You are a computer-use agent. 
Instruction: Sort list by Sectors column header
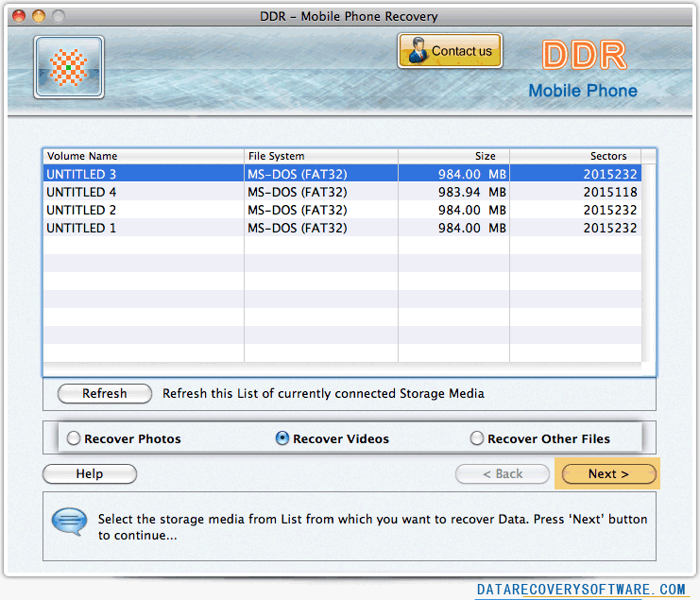574,156
